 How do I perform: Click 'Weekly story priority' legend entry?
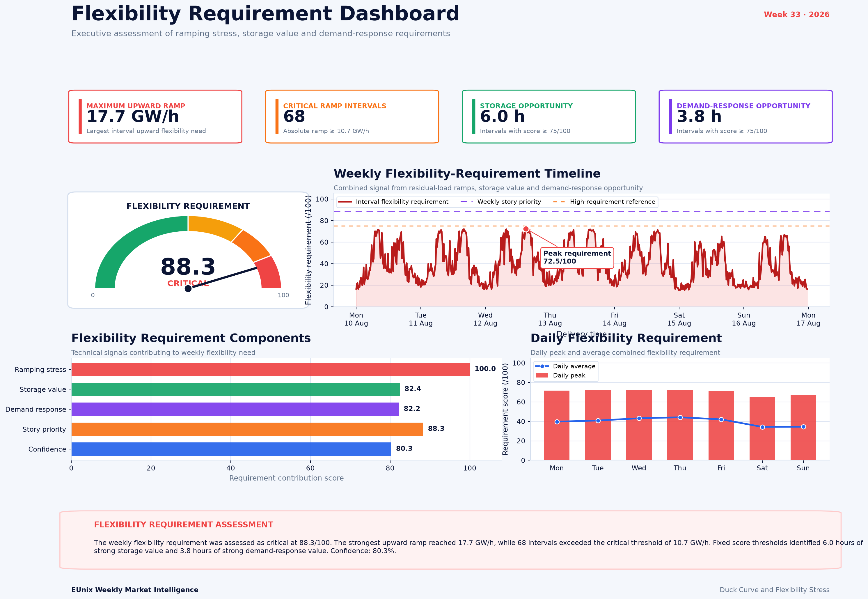point(501,202)
